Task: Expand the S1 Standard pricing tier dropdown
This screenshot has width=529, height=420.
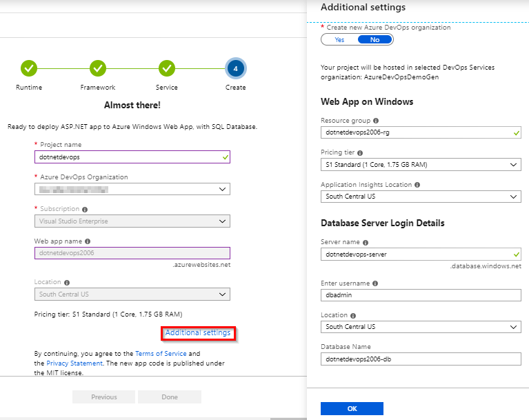Action: tap(421, 165)
